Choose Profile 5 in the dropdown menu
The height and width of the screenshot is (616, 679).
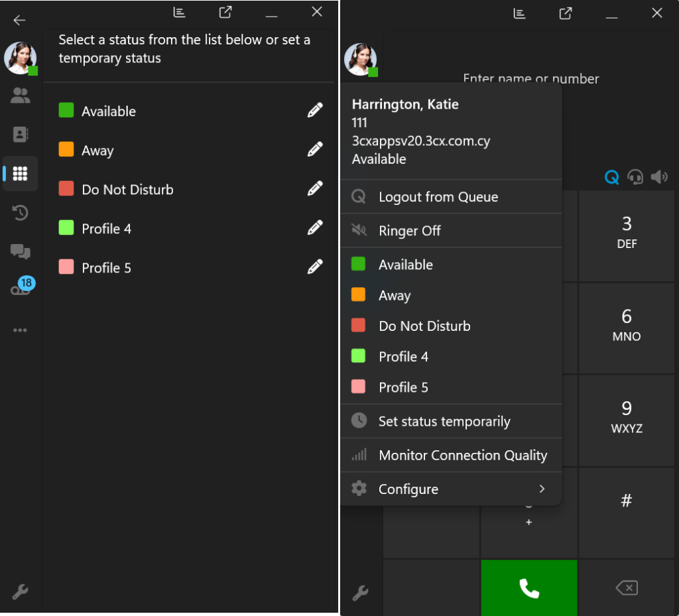point(451,387)
